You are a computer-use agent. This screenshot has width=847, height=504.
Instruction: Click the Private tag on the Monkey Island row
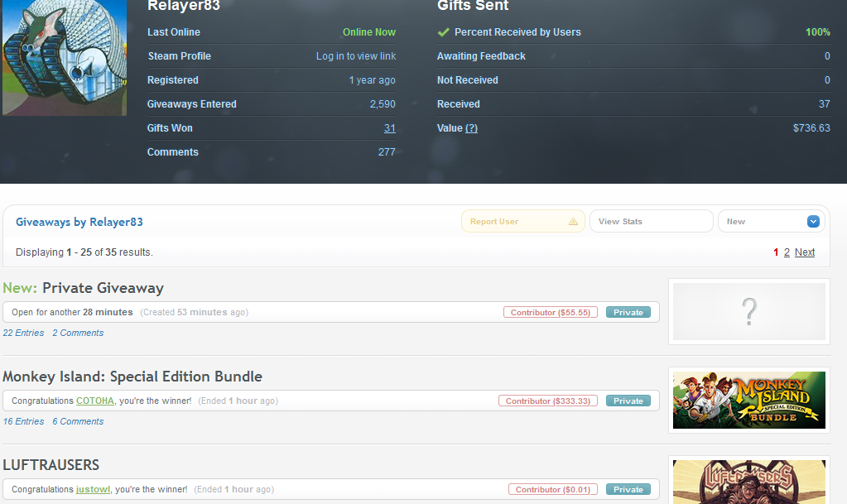pos(628,401)
